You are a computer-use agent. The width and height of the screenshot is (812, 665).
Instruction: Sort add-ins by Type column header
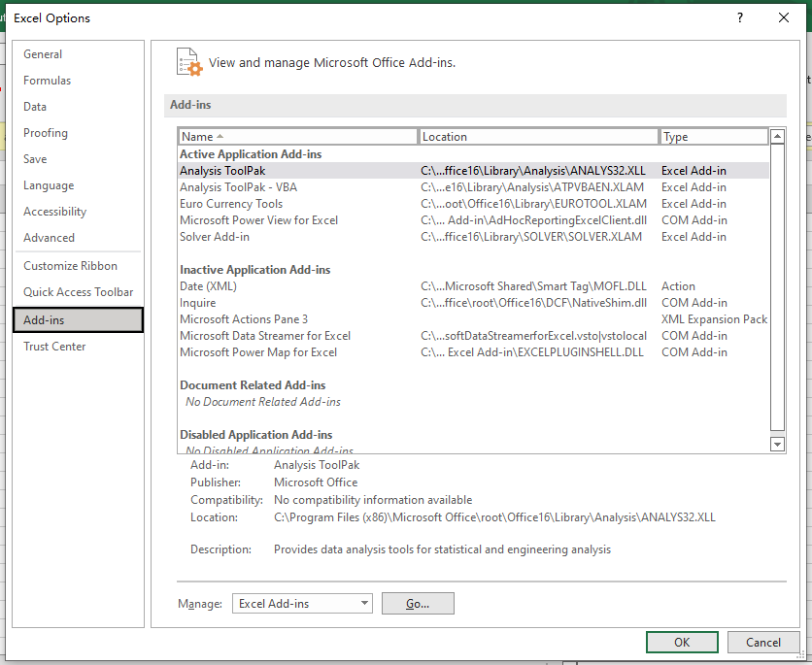[x=714, y=137]
